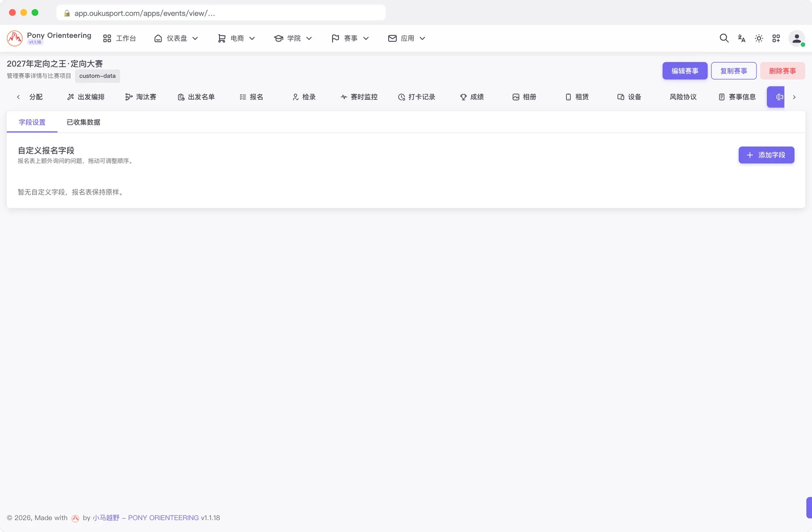Open the 淘汰赛 tab
This screenshot has height=532, width=812.
(x=141, y=97)
